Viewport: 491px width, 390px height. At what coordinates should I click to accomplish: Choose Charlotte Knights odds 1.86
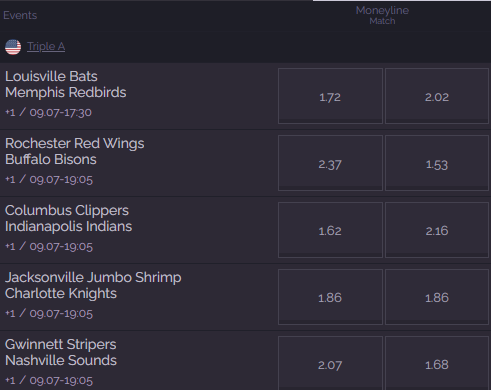click(x=437, y=297)
